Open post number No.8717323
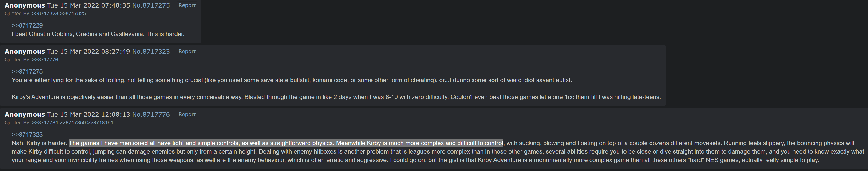The height and width of the screenshot is (171, 868). (x=151, y=51)
